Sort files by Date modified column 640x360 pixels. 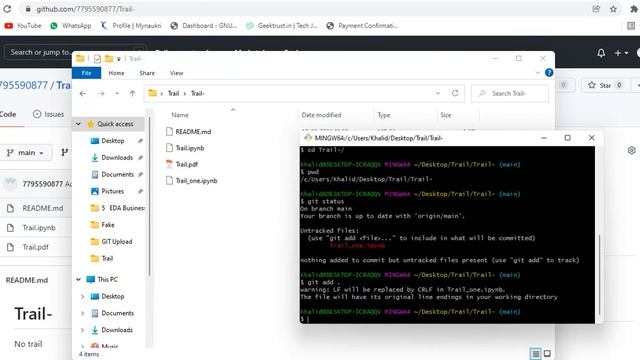[x=321, y=115]
